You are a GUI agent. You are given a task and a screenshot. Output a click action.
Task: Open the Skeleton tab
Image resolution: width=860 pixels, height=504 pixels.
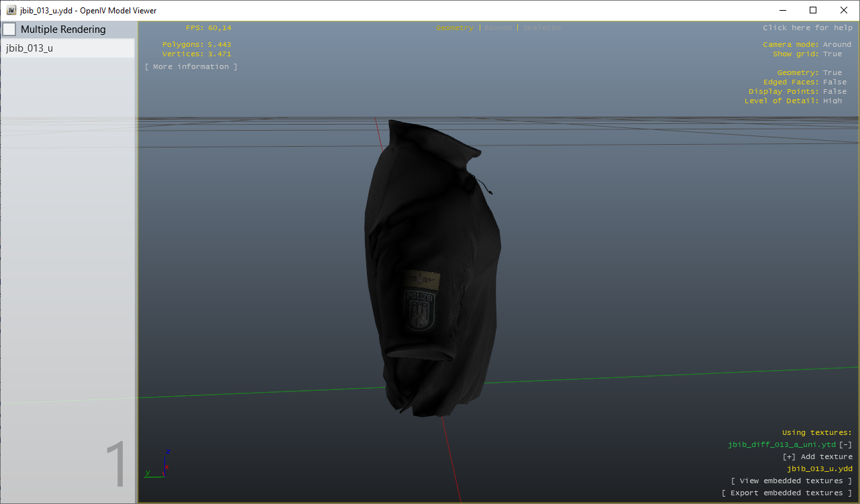[x=541, y=28]
